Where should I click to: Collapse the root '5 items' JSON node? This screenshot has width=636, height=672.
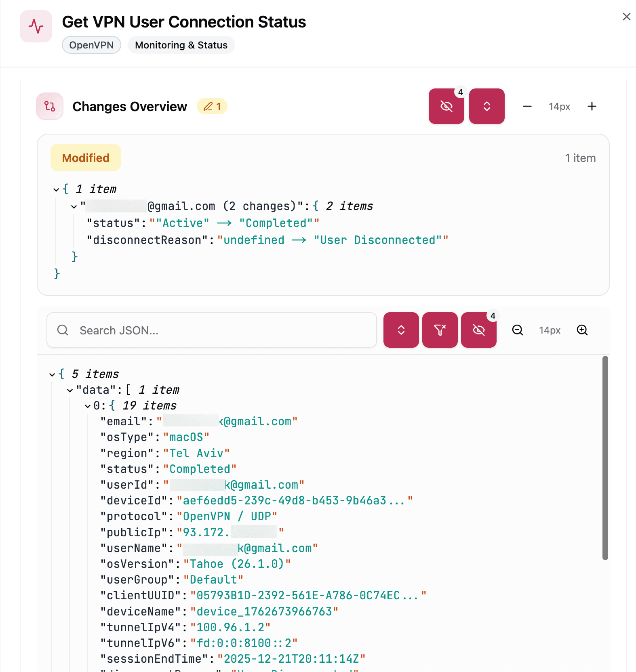(x=52, y=375)
